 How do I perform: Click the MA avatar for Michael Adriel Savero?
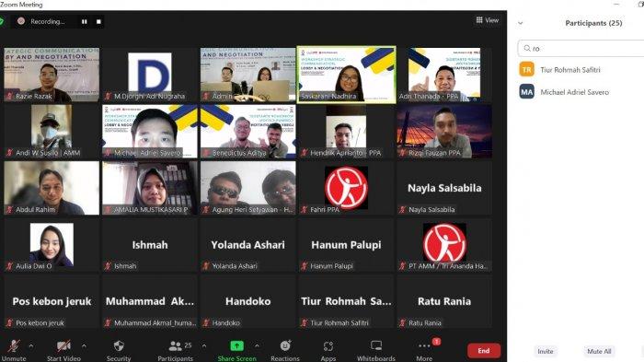pyautogui.click(x=526, y=92)
